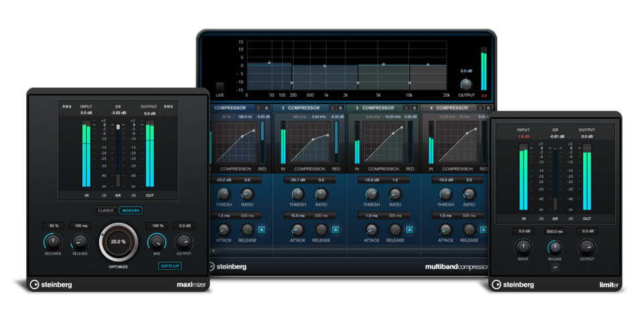Solo band 2 compressor

[341, 108]
